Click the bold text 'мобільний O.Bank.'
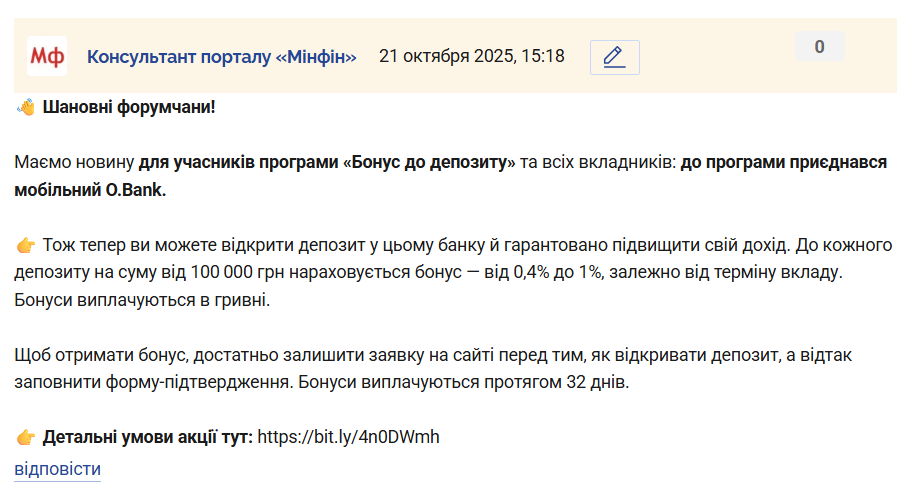This screenshot has height=495, width=913. (90, 190)
